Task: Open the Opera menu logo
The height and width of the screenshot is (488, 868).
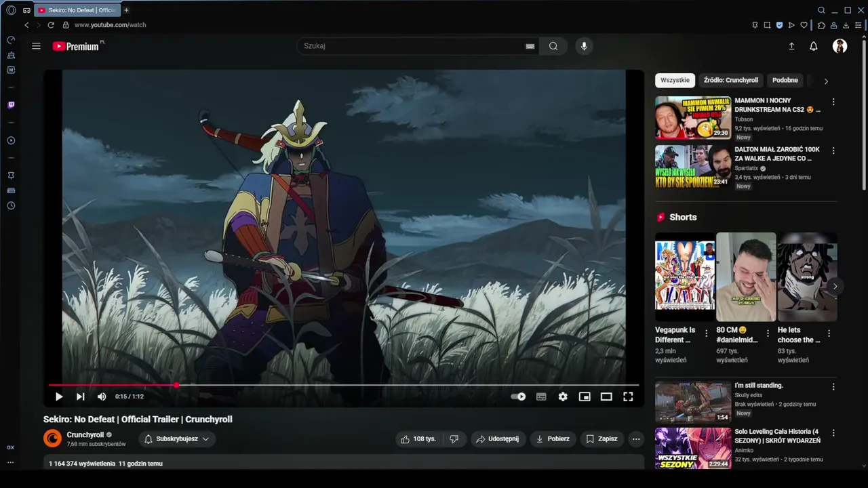Action: point(11,10)
